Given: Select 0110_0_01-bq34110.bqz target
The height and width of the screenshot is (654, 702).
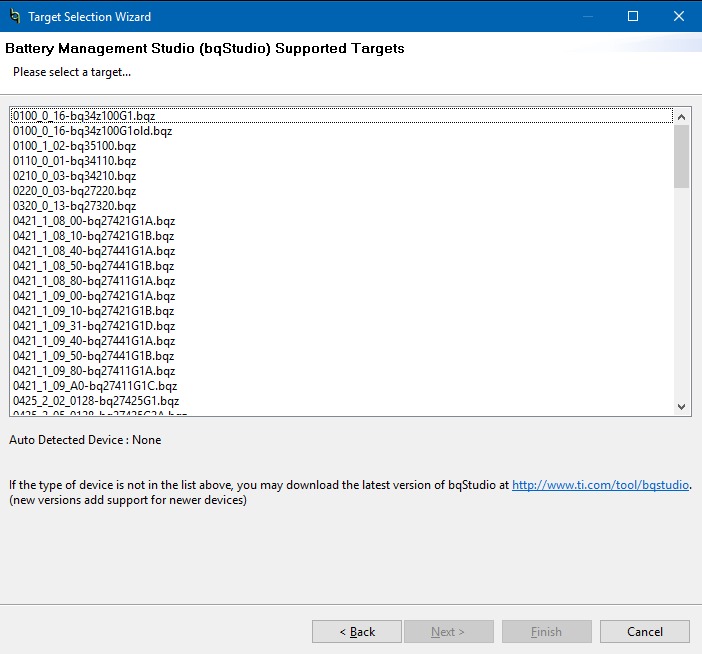Looking at the screenshot, I should (342, 161).
